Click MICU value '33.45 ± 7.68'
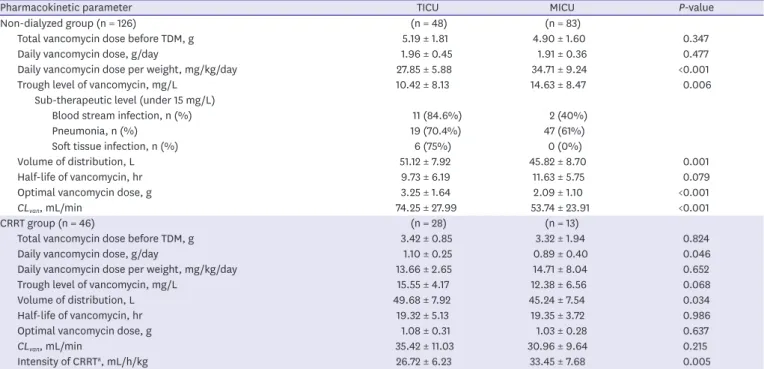The height and width of the screenshot is (369, 764). [x=559, y=361]
